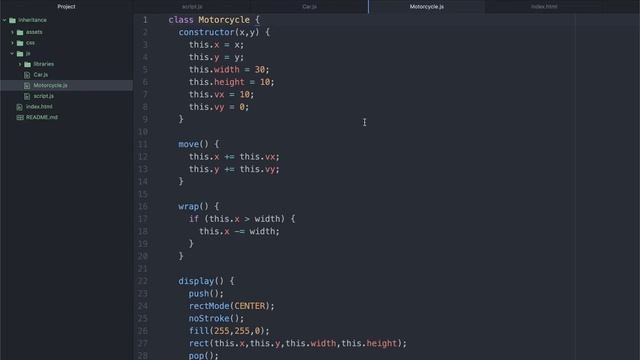Click the index.html file icon in tree

[20, 107]
